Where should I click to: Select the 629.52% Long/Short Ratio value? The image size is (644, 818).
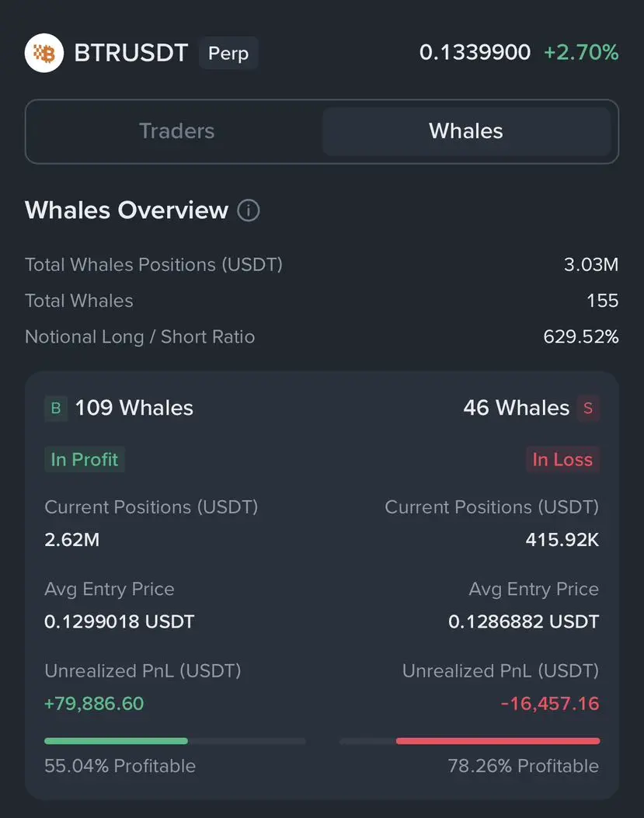(x=581, y=336)
